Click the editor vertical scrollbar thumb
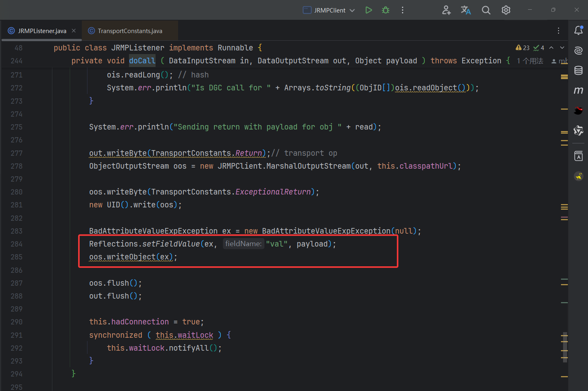 tap(565, 347)
